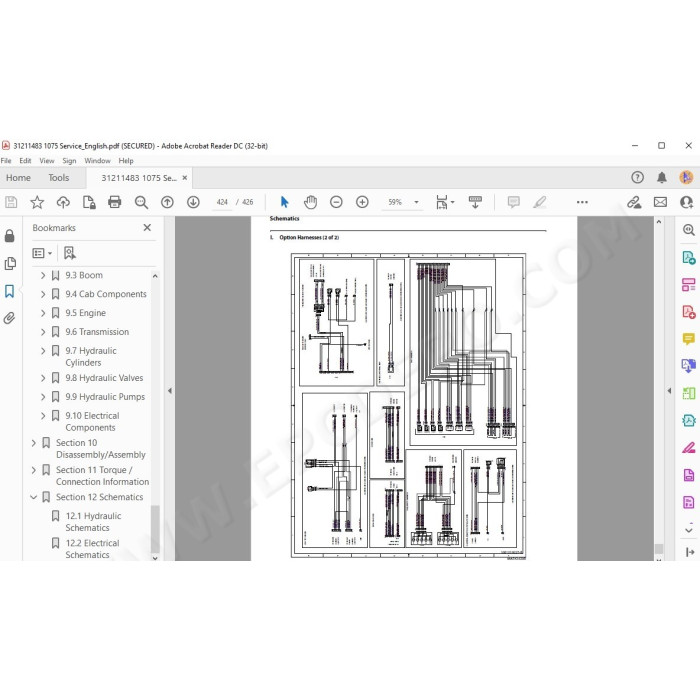Open Fill & Sign tool
The height and width of the screenshot is (700, 700).
pyautogui.click(x=688, y=447)
